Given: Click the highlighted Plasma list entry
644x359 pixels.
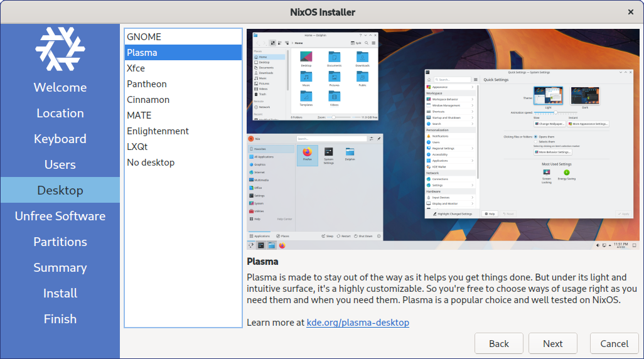Looking at the screenshot, I should click(142, 53).
